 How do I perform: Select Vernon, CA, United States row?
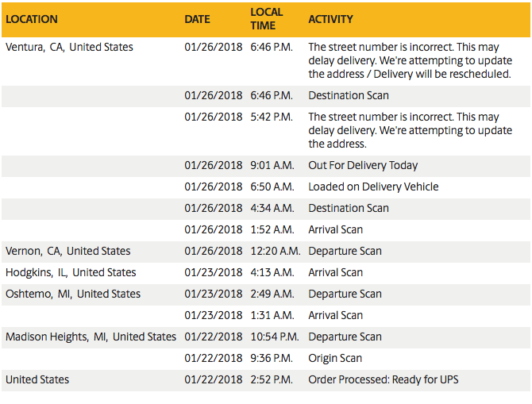[x=266, y=251]
